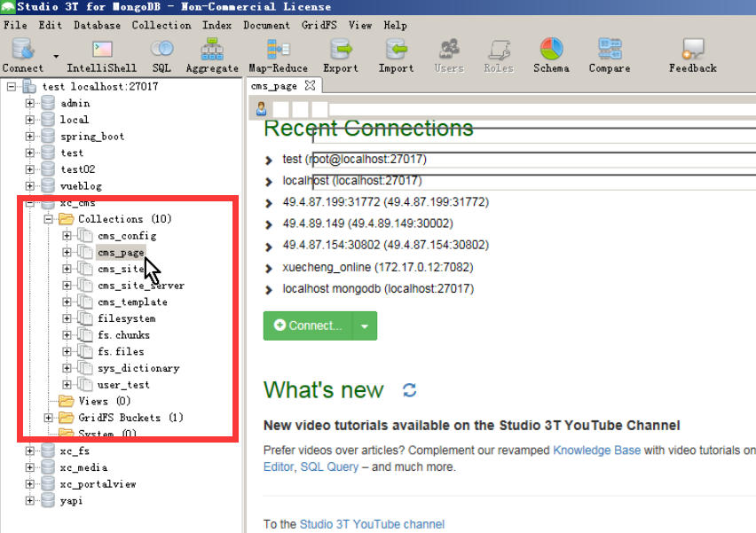The image size is (756, 533).
Task: Switch to the cms_page tab
Action: click(x=274, y=86)
